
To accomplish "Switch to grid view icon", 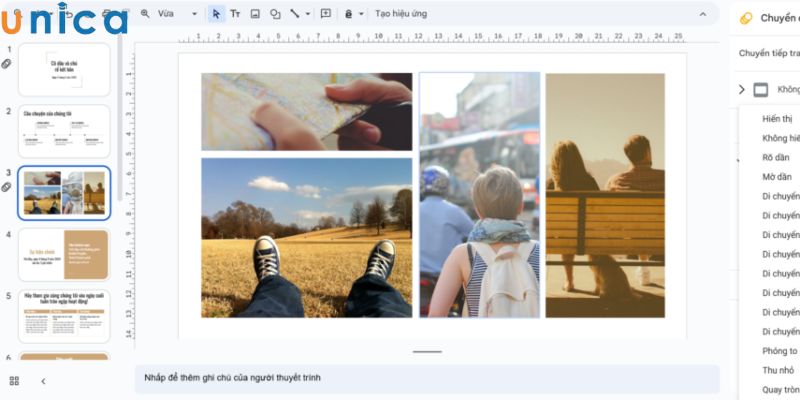I will pos(14,381).
